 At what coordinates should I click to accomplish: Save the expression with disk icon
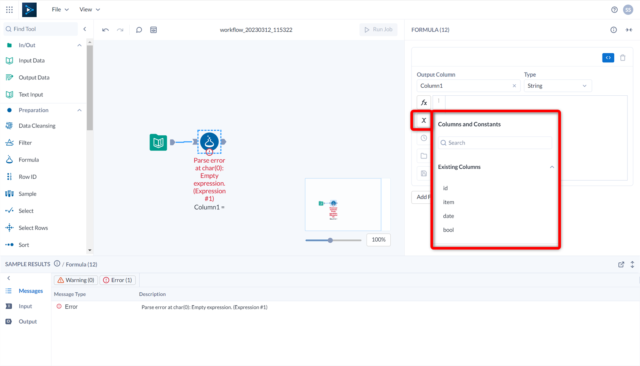pos(424,173)
